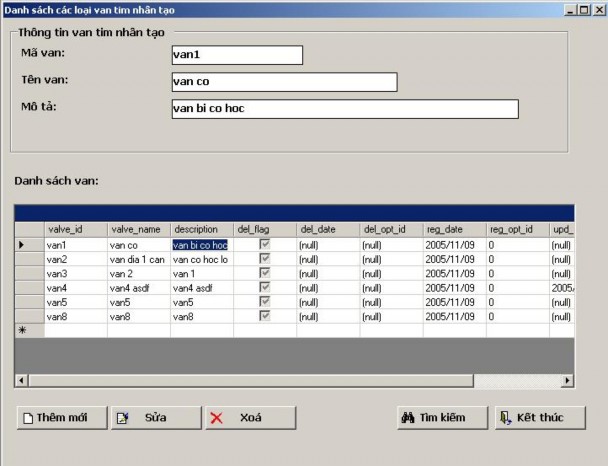The height and width of the screenshot is (466, 608).
Task: Click the Tìm kiếm search button
Action: point(442,418)
